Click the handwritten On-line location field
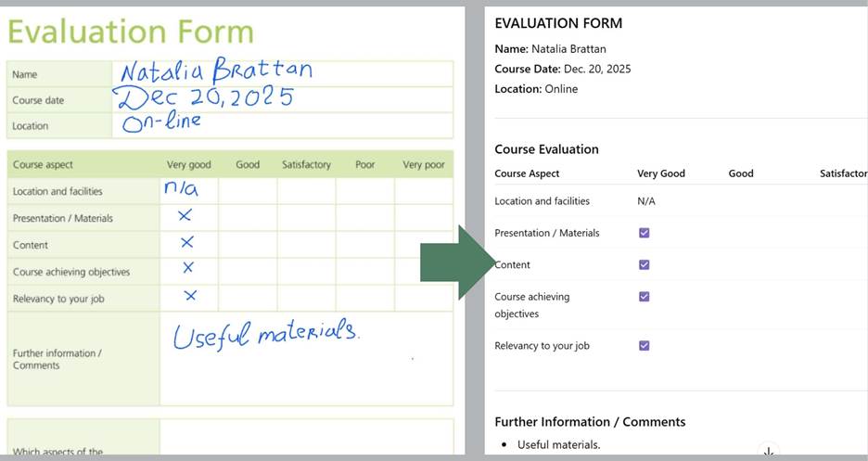Viewport: 868px width, 461px height. tap(162, 122)
